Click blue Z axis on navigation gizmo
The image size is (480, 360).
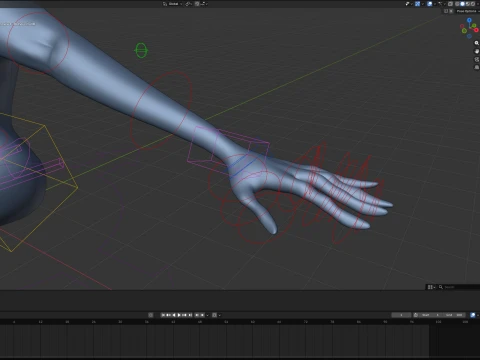[x=469, y=20]
